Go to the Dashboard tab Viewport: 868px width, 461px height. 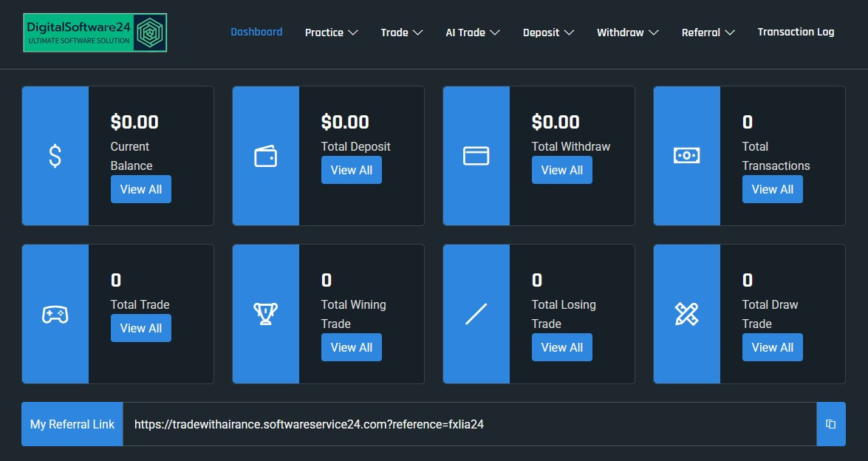256,32
